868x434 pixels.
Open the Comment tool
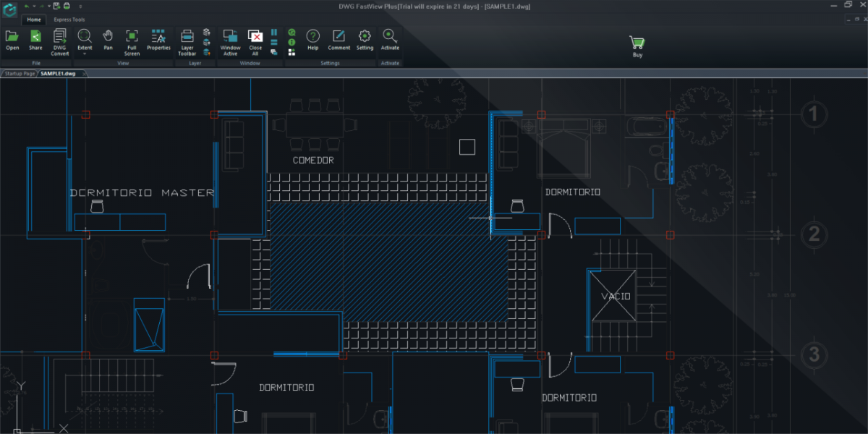[x=339, y=36]
